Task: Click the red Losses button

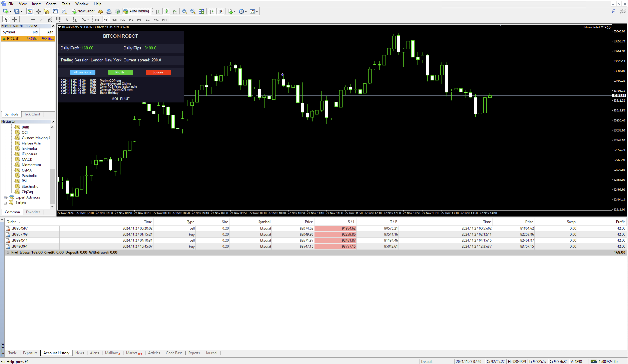Action: coord(158,72)
